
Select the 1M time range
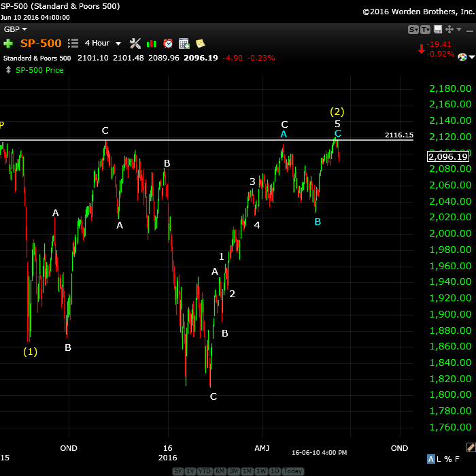coord(247,471)
